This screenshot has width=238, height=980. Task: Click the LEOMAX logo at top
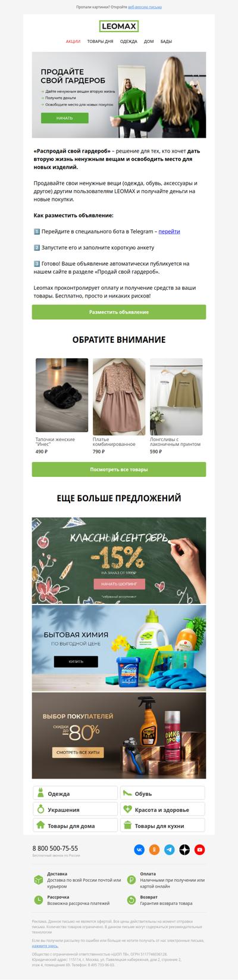tap(119, 26)
